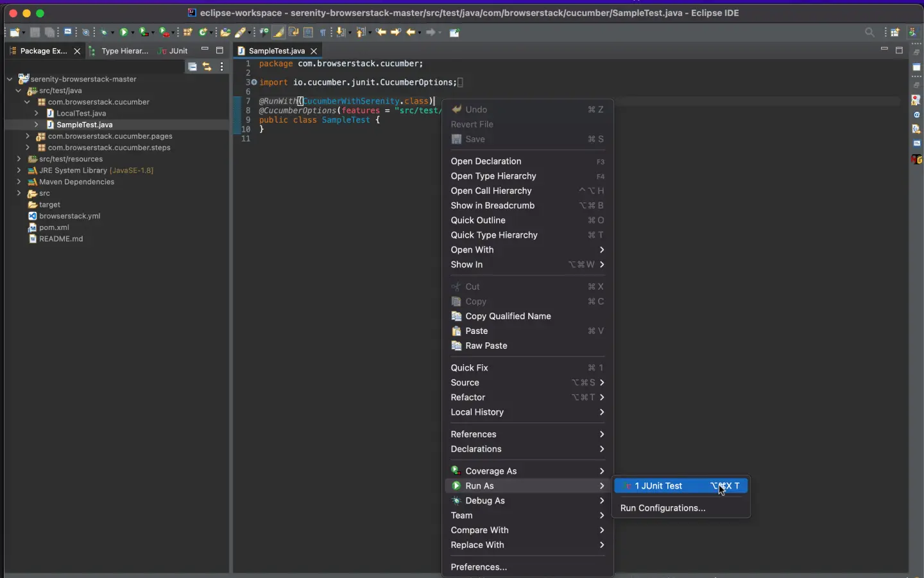Click the Debug bug icon in toolbar
Image resolution: width=924 pixels, height=578 pixels.
(x=104, y=32)
